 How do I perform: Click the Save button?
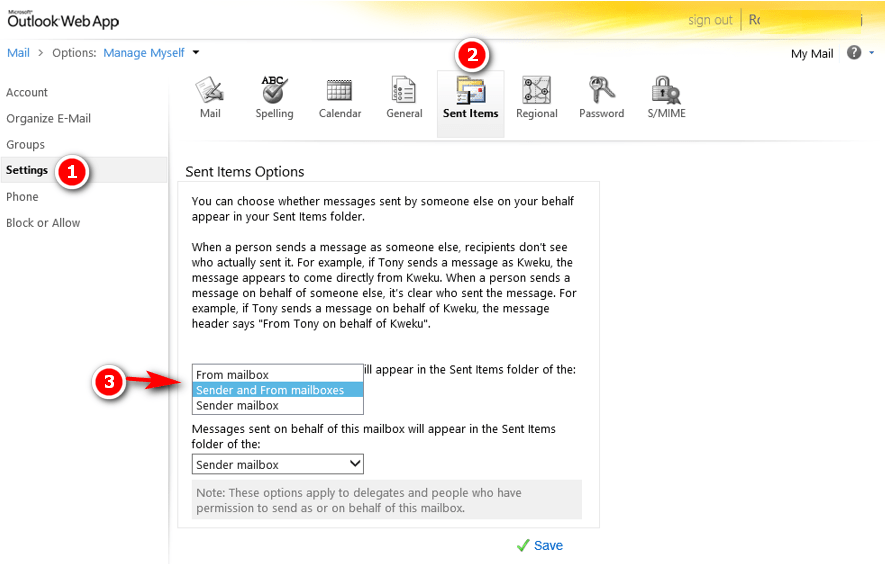[x=540, y=545]
